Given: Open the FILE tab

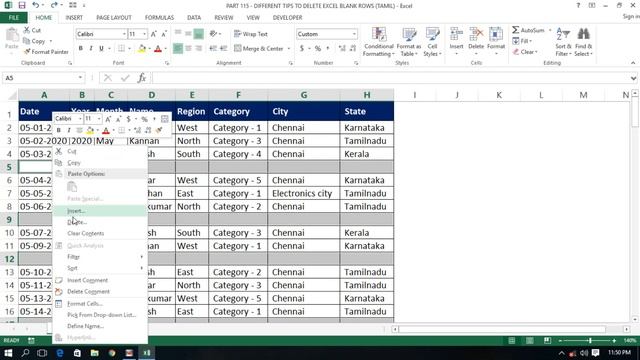Looking at the screenshot, I should tap(13, 18).
